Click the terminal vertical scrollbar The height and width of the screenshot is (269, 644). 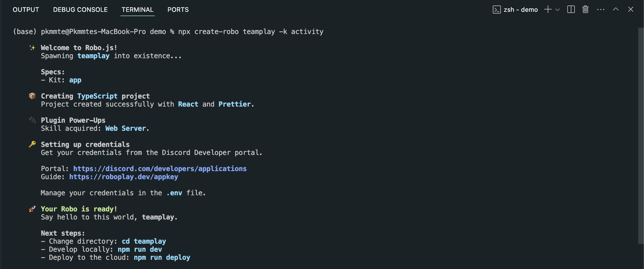[641, 135]
